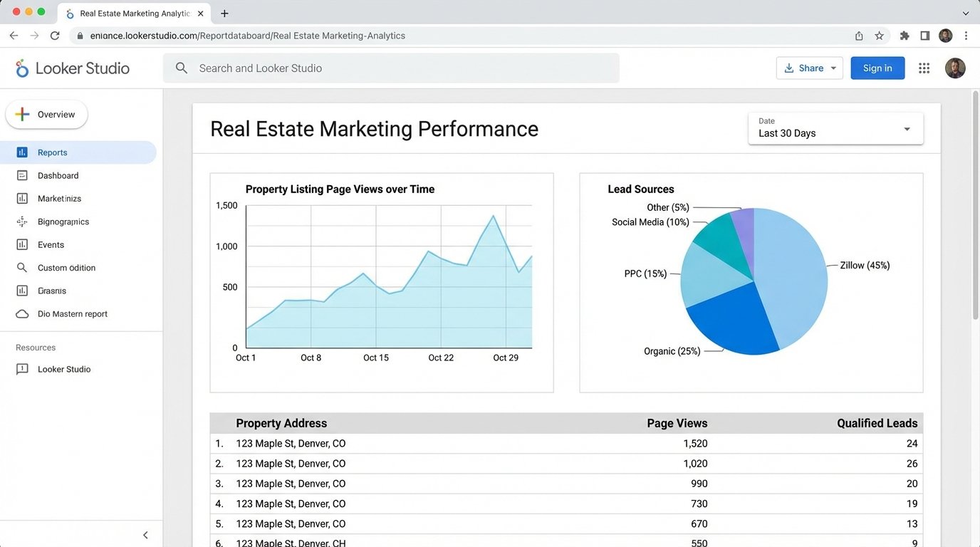Open the Events panel icon
The image size is (980, 547).
[21, 244]
